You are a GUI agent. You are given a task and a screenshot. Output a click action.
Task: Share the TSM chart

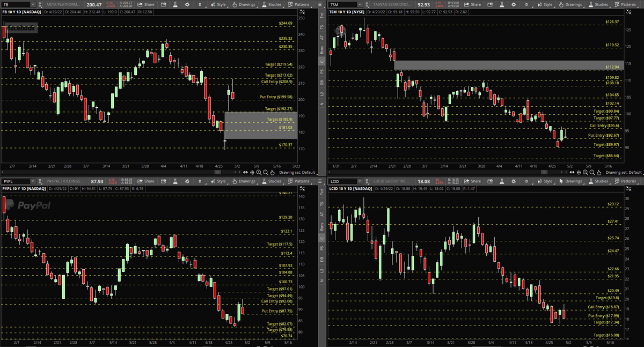pos(472,4)
